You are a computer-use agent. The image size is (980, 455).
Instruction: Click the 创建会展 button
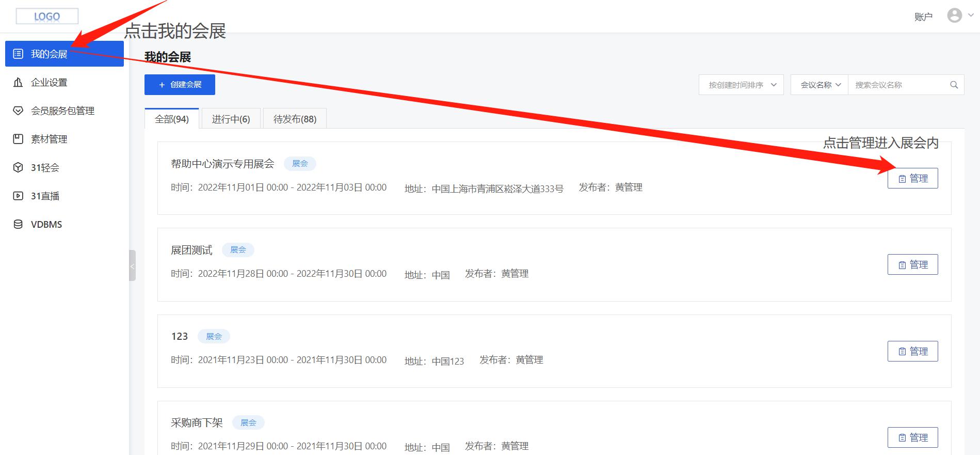[x=180, y=85]
